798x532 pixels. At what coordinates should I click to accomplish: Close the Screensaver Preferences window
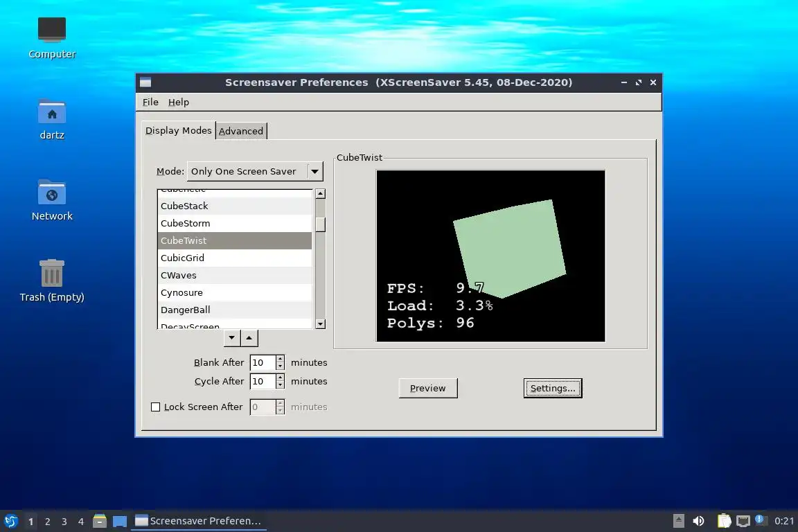(x=653, y=82)
